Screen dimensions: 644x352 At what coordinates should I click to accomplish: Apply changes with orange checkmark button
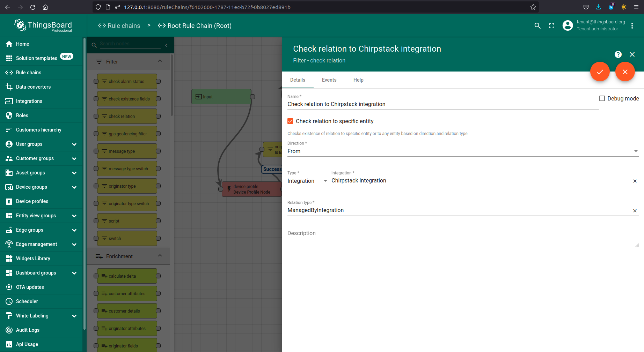[600, 72]
